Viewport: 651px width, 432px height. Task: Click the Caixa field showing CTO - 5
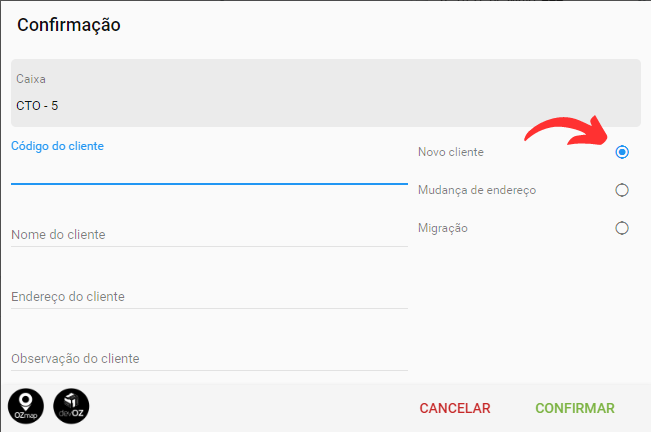[326, 93]
